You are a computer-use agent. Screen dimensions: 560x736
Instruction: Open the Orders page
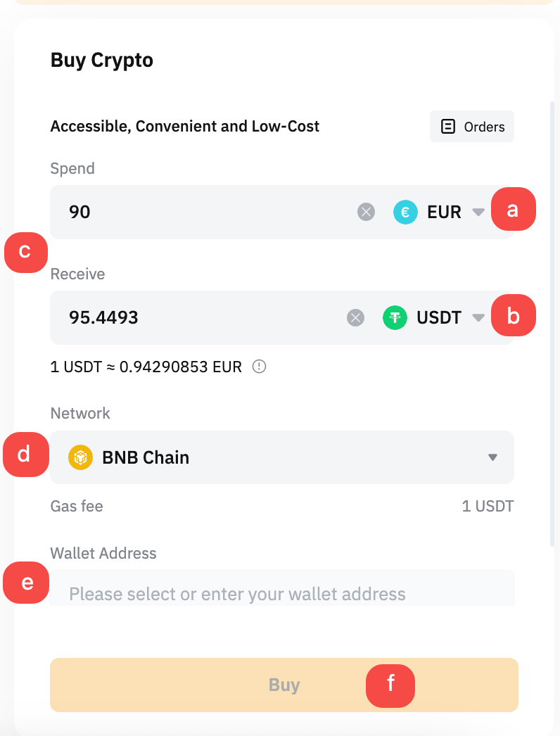(x=472, y=126)
